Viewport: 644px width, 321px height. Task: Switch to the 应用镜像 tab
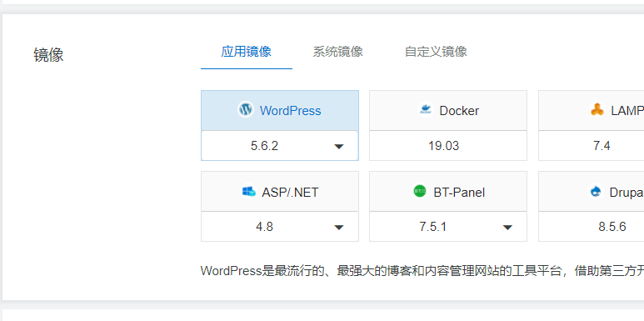pyautogui.click(x=246, y=52)
